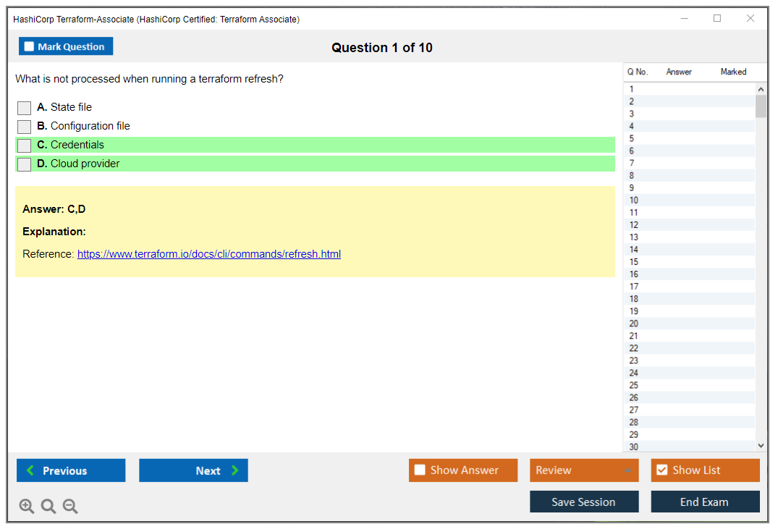Viewport: 778px width, 532px height.
Task: Click the green Next arrow icon
Action: click(x=235, y=470)
